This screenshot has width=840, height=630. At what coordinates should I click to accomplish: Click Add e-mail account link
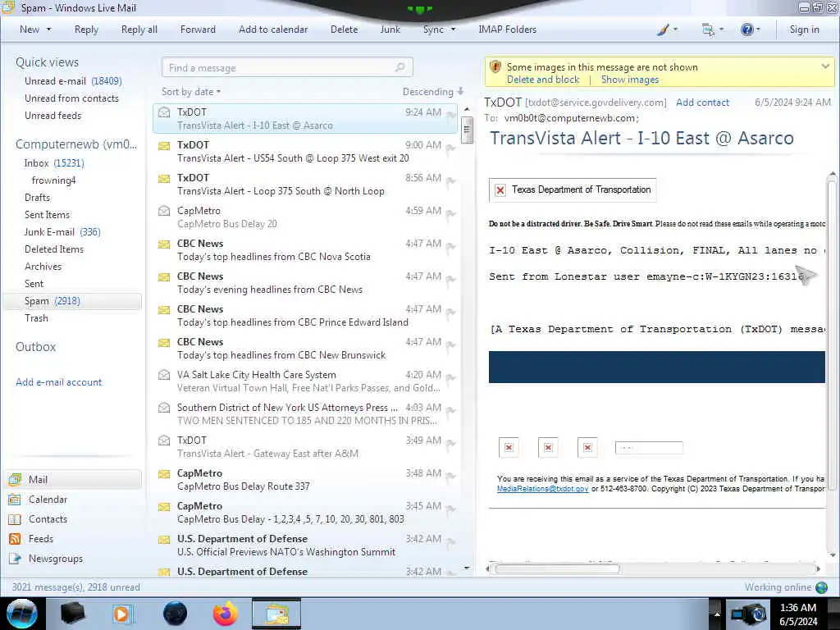(x=58, y=382)
